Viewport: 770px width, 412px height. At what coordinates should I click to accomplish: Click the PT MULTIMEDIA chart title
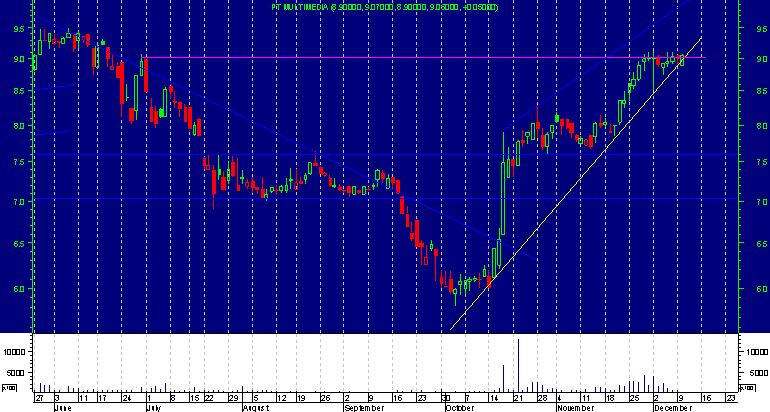[x=385, y=7]
